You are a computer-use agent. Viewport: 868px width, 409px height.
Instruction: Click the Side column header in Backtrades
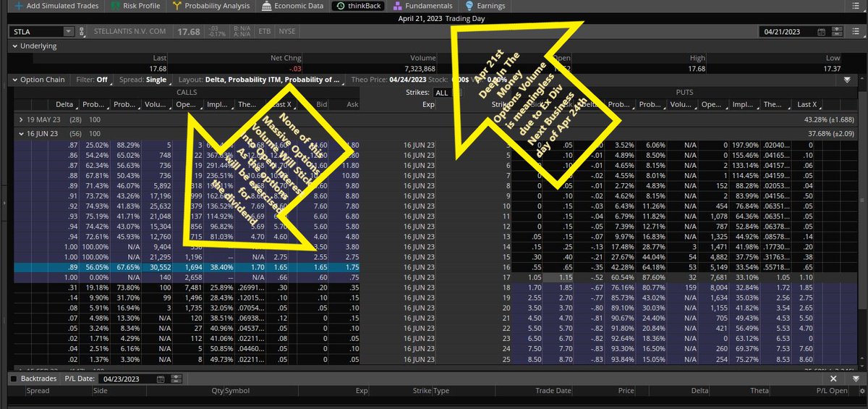101,391
